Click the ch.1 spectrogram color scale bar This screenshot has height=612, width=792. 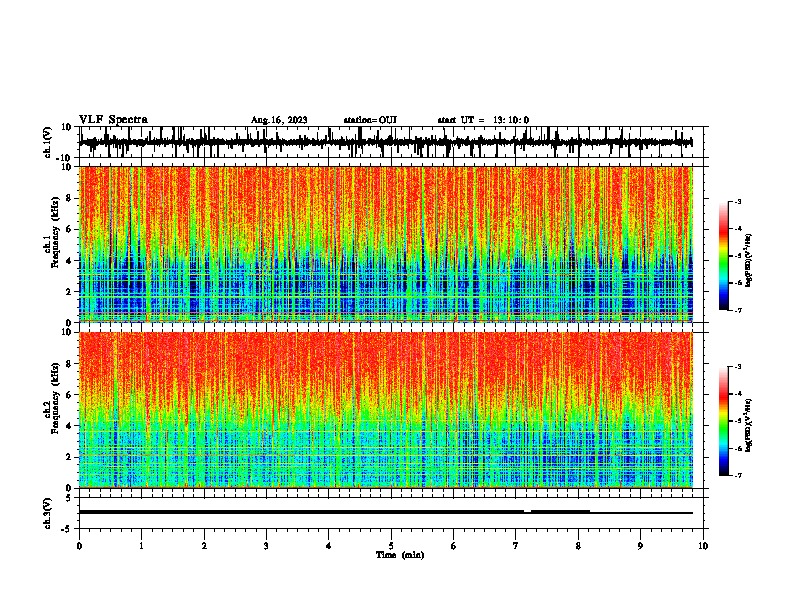[724, 256]
